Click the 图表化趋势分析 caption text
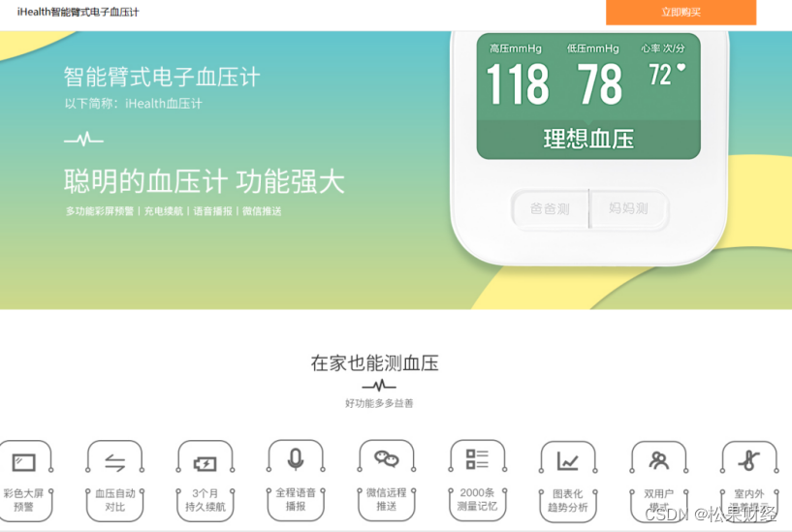This screenshot has height=532, width=792. click(568, 501)
